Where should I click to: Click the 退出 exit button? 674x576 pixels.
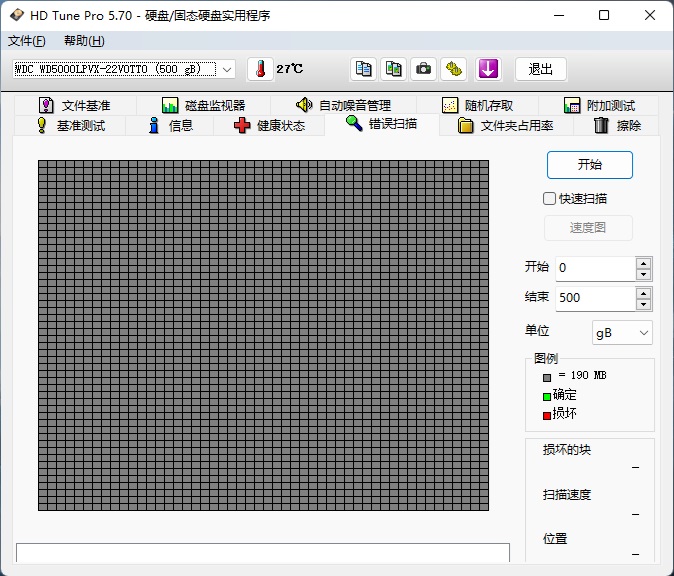(541, 69)
